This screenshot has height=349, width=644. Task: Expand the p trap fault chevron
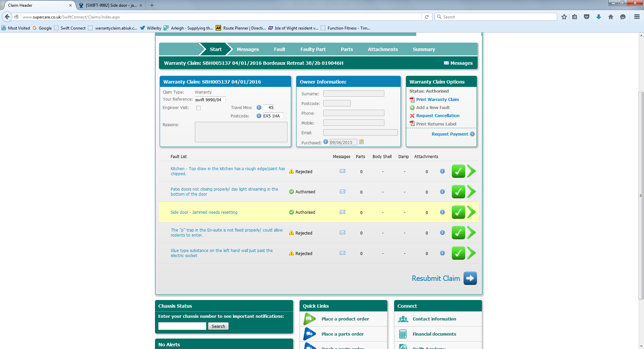[x=472, y=233]
